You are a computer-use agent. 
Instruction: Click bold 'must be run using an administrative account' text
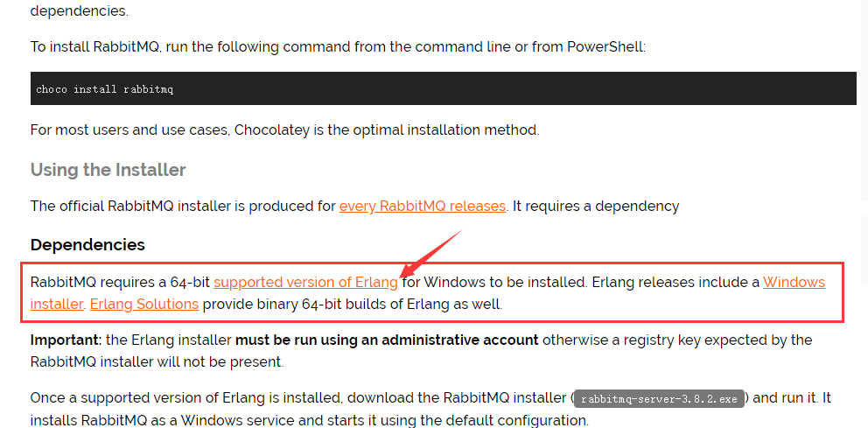(x=387, y=340)
